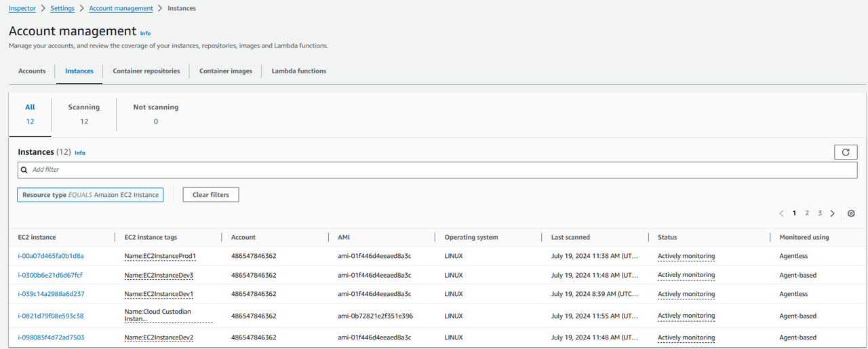
Task: Open table preferences gear icon
Action: click(x=852, y=213)
